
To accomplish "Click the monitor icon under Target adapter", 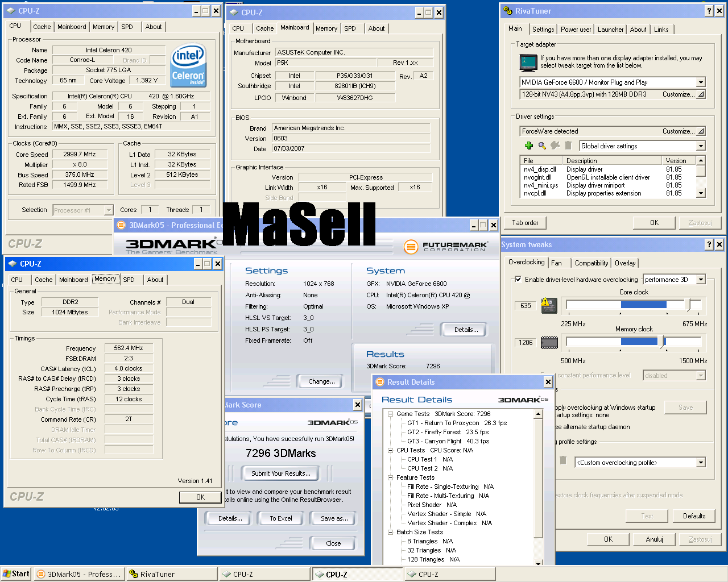I will 528,62.
